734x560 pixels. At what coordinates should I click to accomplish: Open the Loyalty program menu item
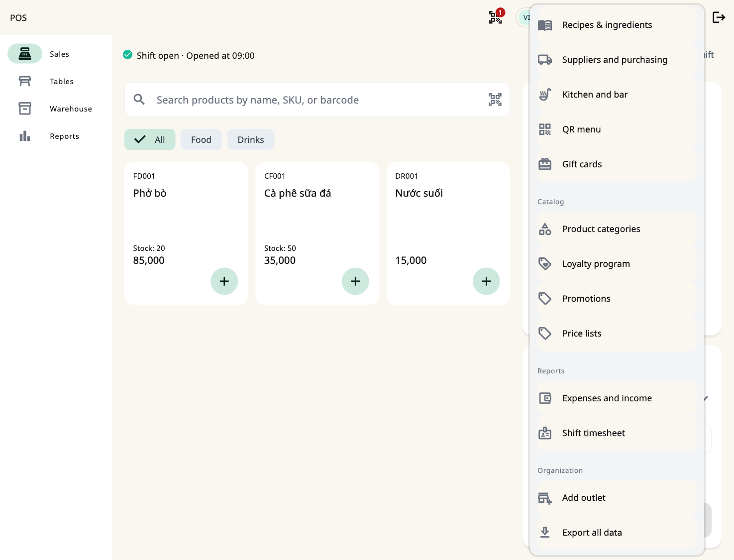tap(617, 264)
